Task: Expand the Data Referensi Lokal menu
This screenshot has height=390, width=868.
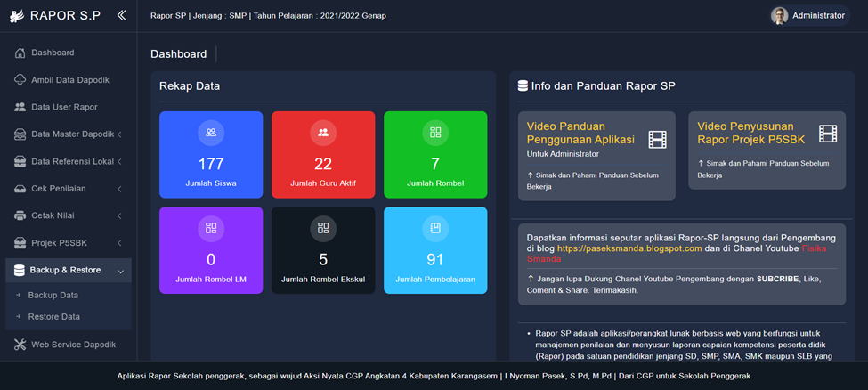Action: point(119,161)
